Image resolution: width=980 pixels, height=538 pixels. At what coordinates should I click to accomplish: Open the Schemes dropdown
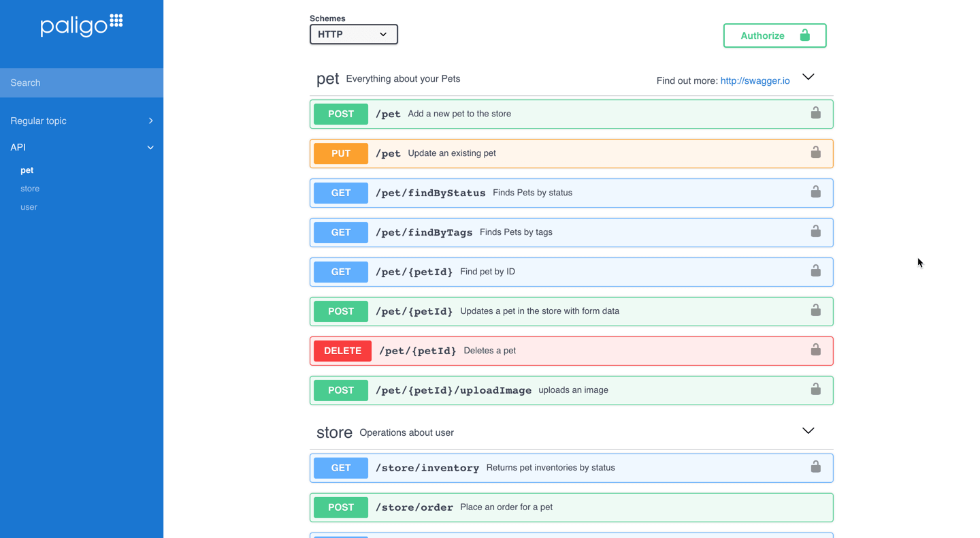pyautogui.click(x=353, y=33)
